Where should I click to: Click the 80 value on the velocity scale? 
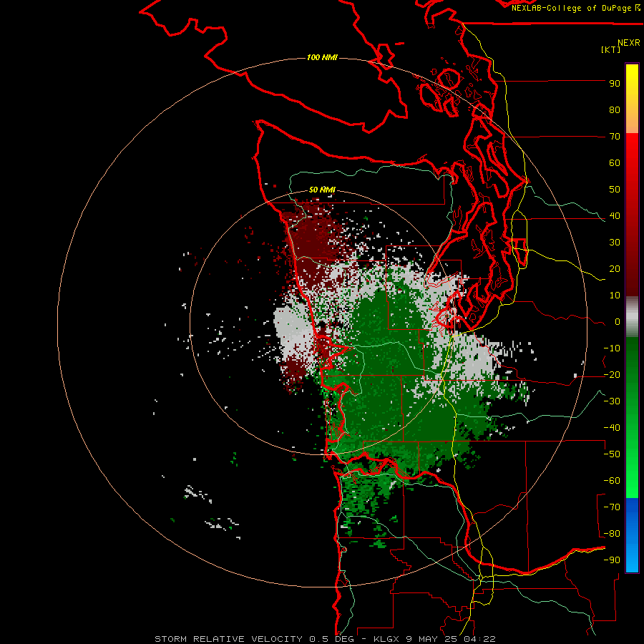pyautogui.click(x=615, y=110)
